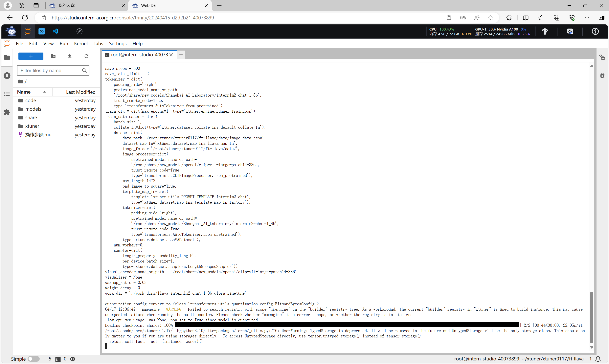
Task: Click the terminal scrollbar thumb
Action: 591,318
